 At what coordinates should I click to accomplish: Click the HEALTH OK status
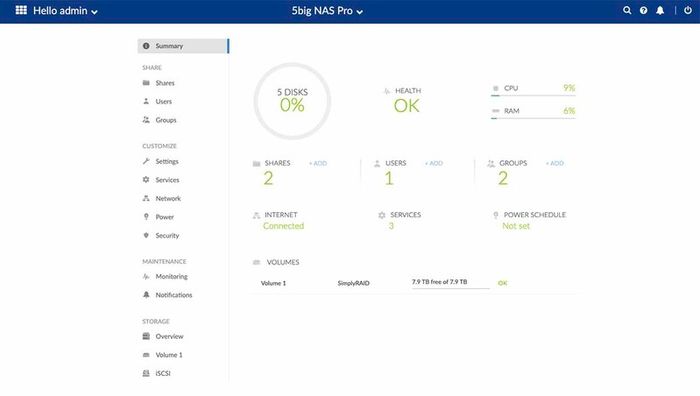coord(407,106)
